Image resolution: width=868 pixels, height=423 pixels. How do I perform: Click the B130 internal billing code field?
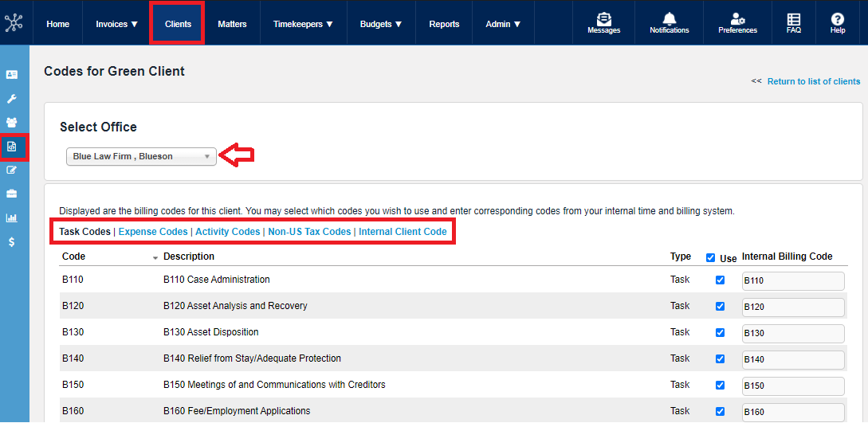(x=793, y=334)
